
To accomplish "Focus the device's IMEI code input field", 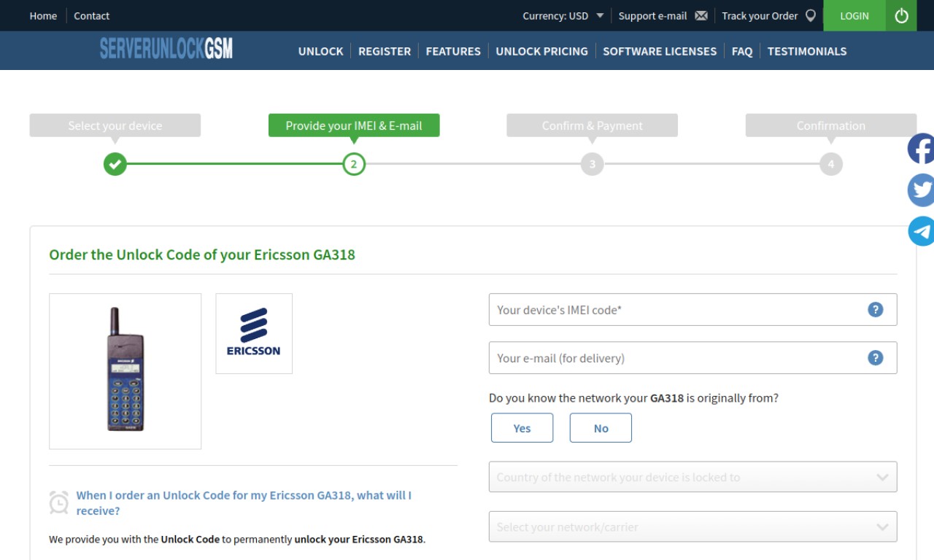I will tap(692, 310).
